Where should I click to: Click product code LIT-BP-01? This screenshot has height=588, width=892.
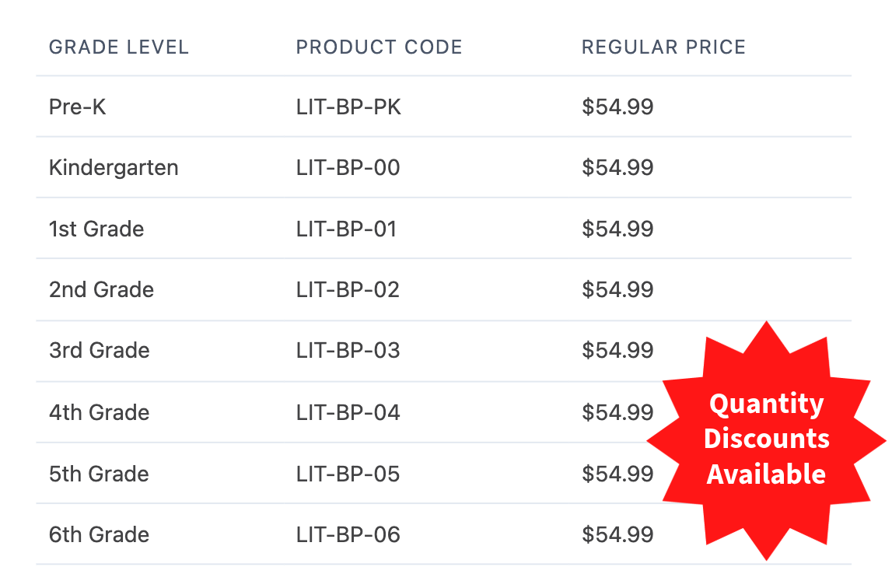point(346,229)
